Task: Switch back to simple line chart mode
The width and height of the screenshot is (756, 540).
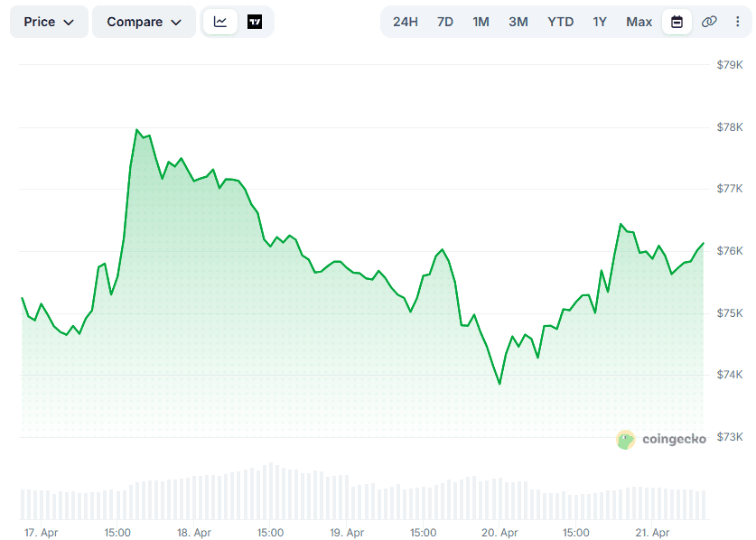Action: [219, 21]
